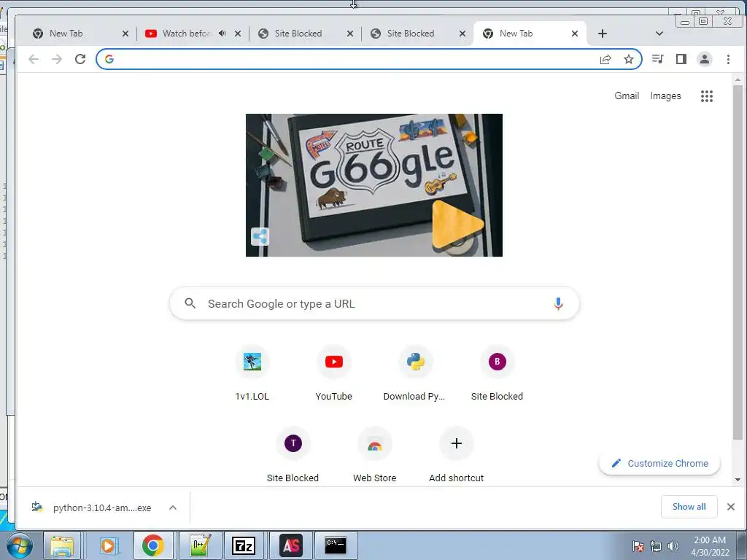Open the network icon in system tray
Image resolution: width=747 pixels, height=560 pixels.
point(656,546)
